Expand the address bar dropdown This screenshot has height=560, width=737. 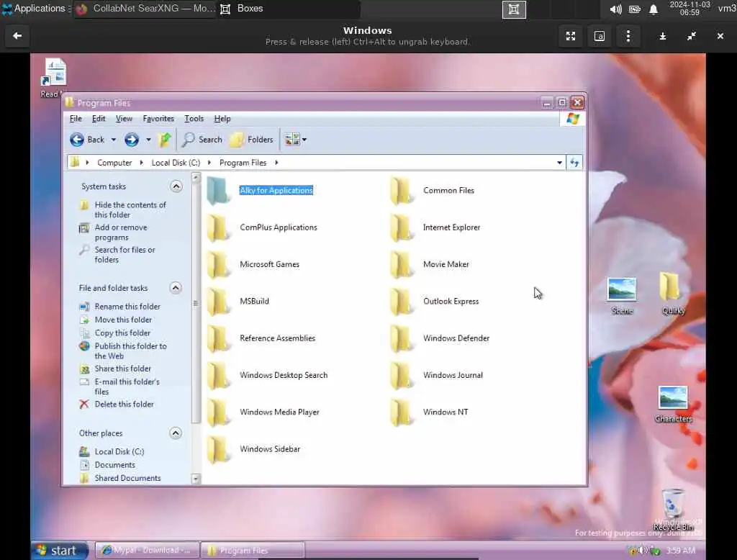(559, 163)
